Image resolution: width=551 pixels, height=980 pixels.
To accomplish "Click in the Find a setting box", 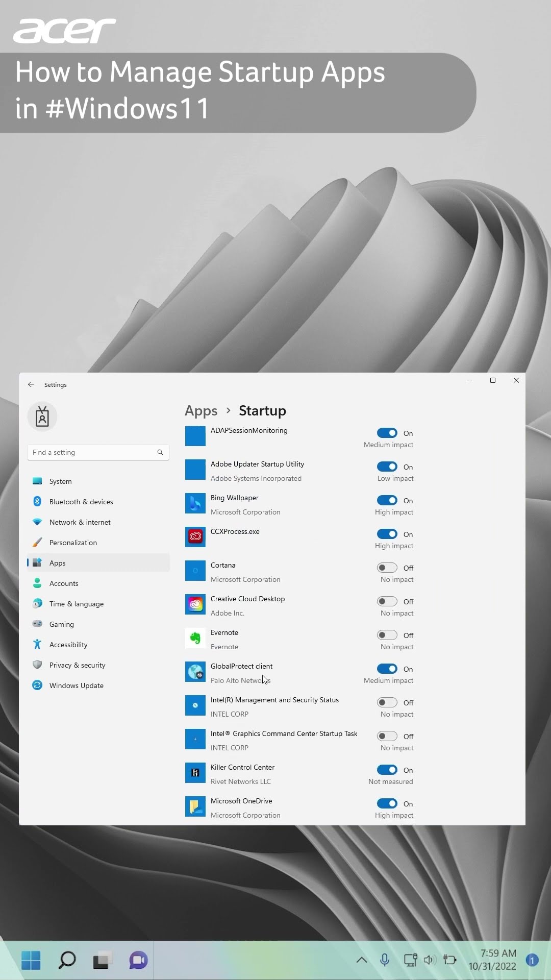I will 98,452.
